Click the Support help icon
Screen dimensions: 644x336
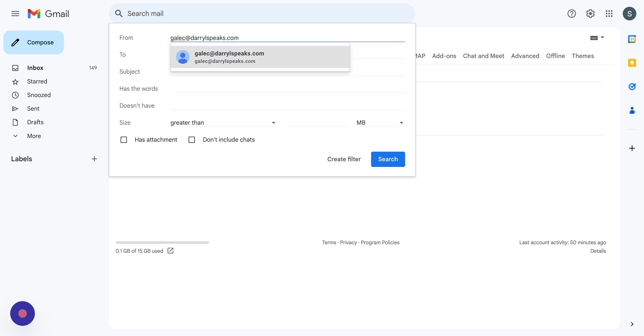(572, 14)
